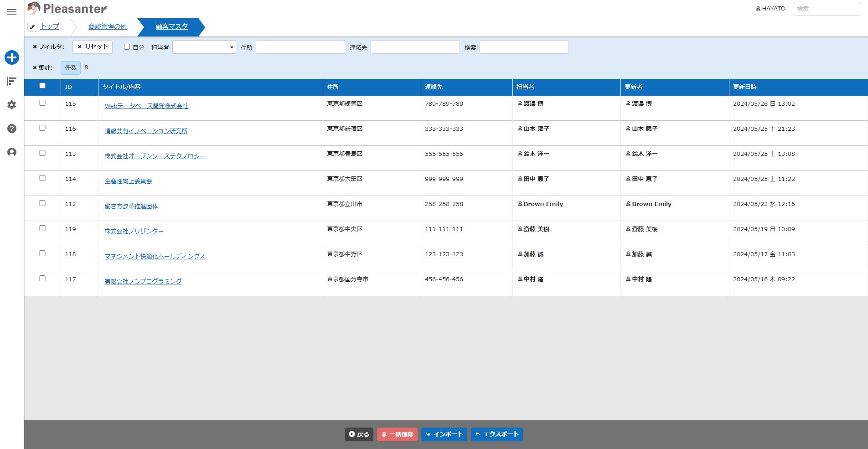Open the 生産性向上委員会 record link
Screen dimensions: 868x449
tap(129, 181)
